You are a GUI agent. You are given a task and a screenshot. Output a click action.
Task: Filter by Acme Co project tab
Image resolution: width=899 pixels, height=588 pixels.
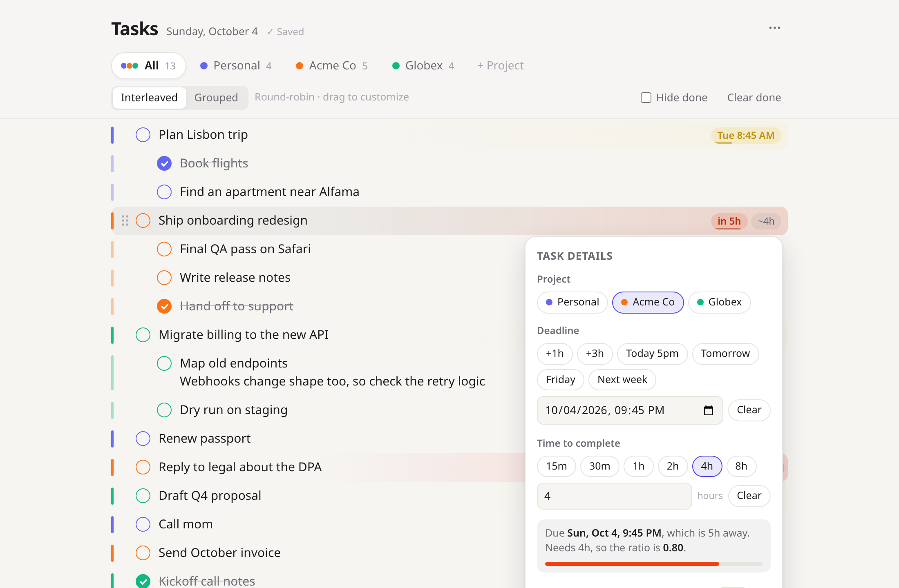click(331, 66)
